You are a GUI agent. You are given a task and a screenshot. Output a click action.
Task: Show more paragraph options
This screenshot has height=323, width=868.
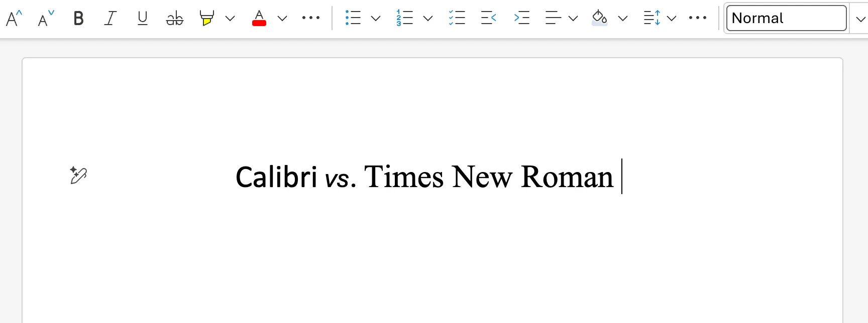pyautogui.click(x=698, y=18)
